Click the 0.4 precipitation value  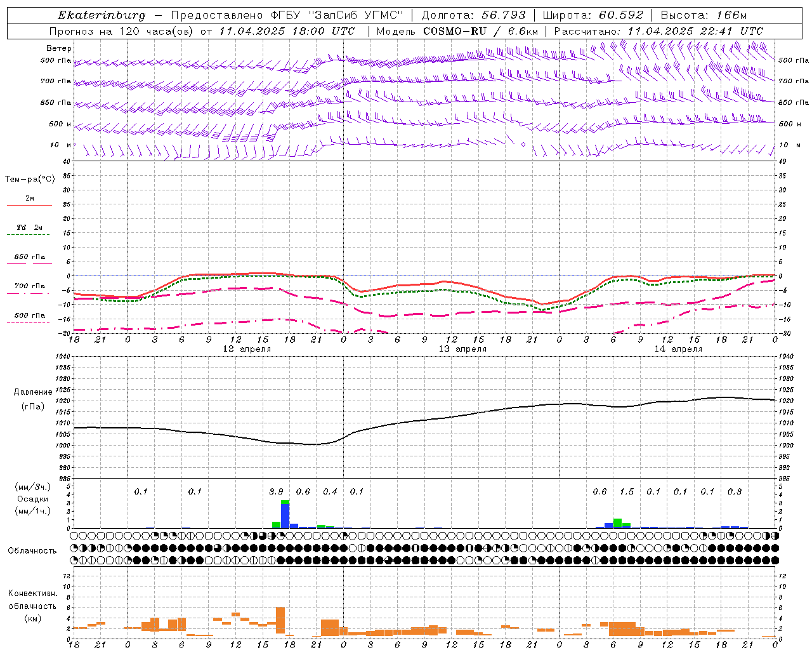[330, 492]
